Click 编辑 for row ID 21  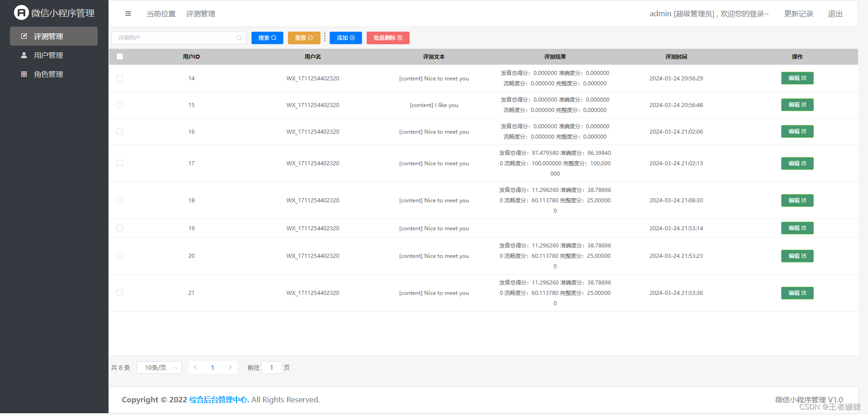tap(797, 293)
